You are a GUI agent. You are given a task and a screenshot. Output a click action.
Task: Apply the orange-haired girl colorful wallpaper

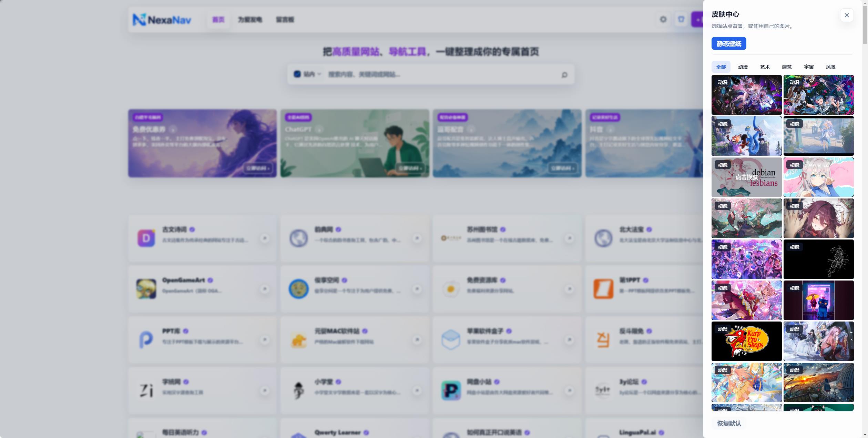747,383
